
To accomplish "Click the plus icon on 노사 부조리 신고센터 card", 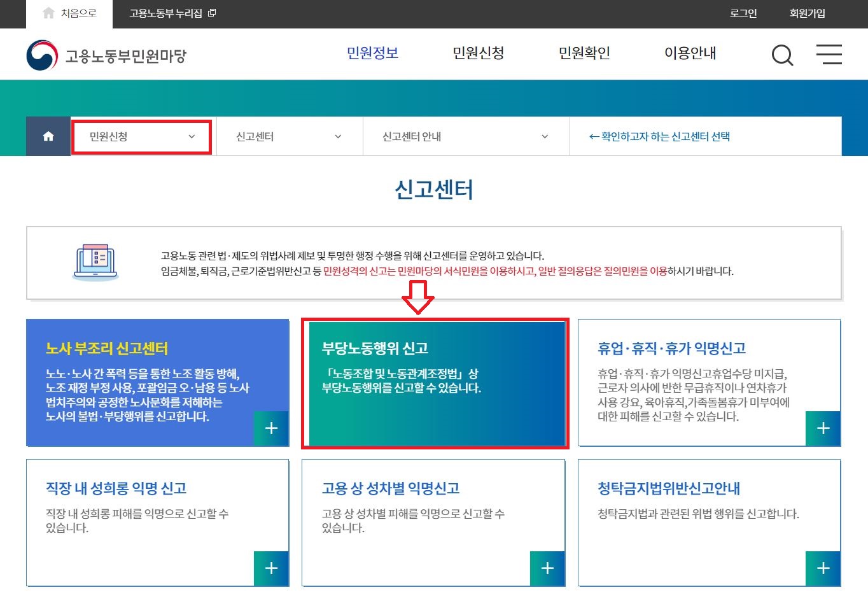I will 272,428.
